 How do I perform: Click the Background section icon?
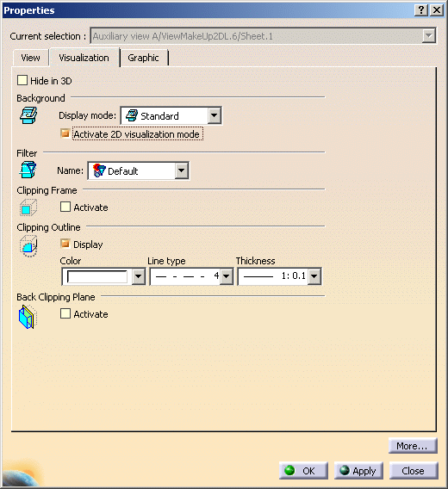coord(28,115)
